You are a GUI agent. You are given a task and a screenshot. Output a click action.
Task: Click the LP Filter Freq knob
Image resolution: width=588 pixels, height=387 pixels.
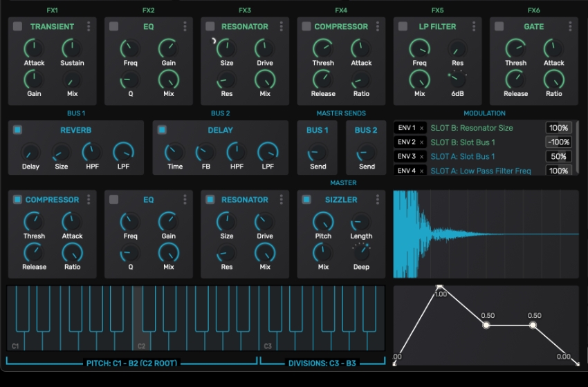tap(420, 48)
